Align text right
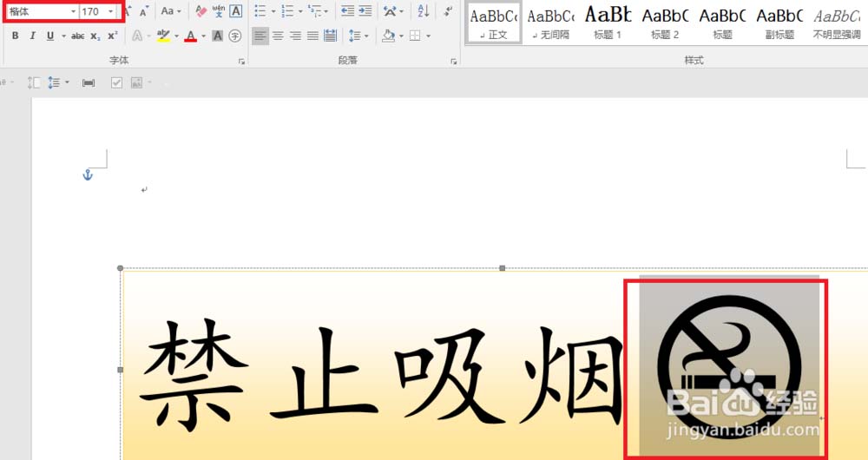 pos(296,36)
